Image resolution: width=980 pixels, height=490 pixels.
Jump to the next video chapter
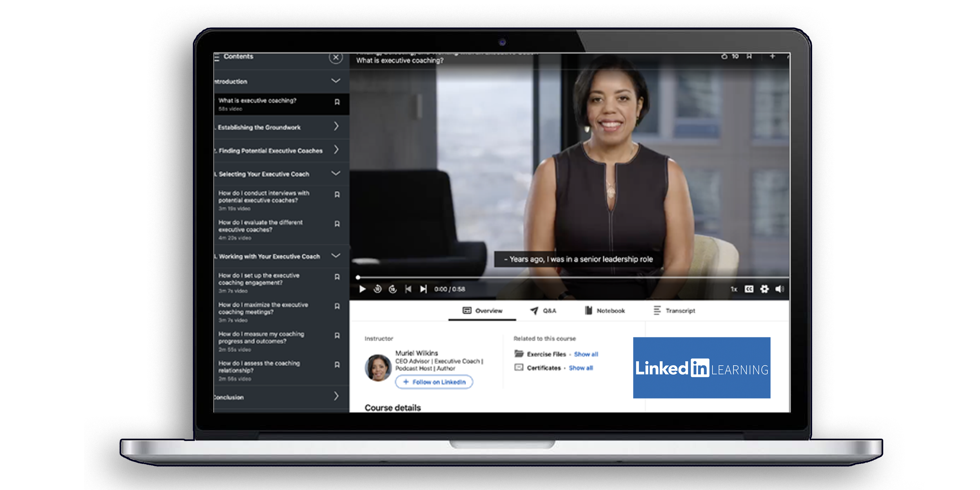pyautogui.click(x=423, y=289)
